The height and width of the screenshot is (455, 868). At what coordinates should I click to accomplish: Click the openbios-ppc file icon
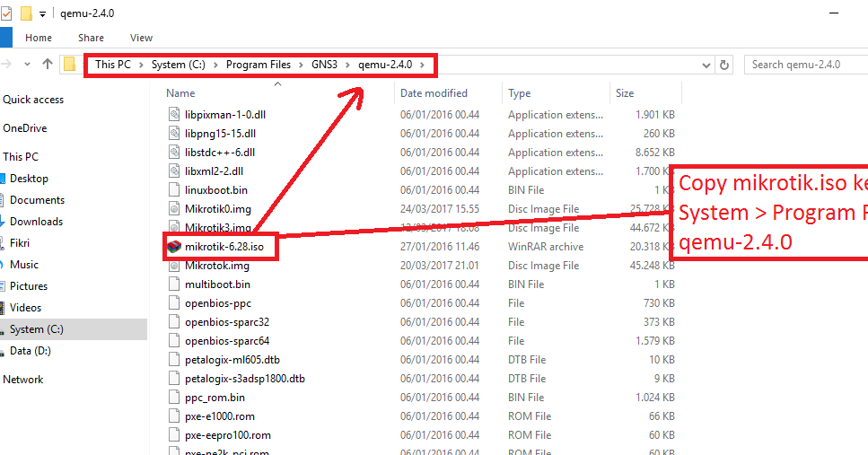coord(174,302)
